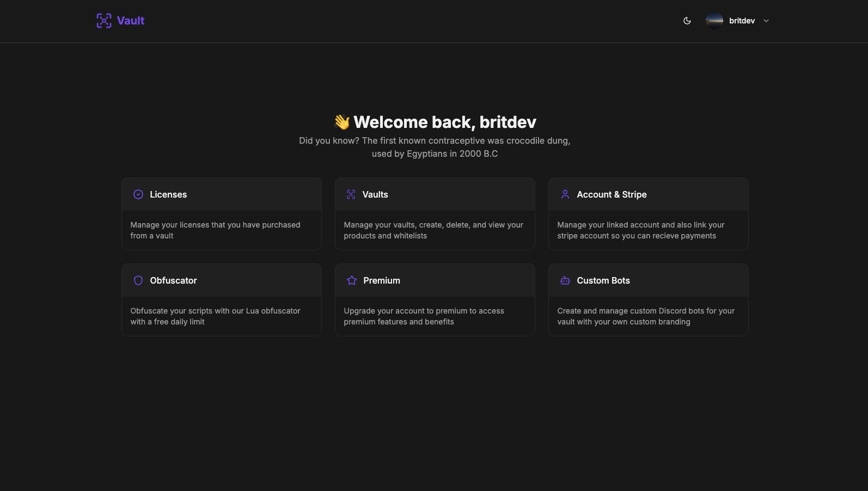The width and height of the screenshot is (868, 491).
Task: Click the Vault brand name text
Action: 131,21
